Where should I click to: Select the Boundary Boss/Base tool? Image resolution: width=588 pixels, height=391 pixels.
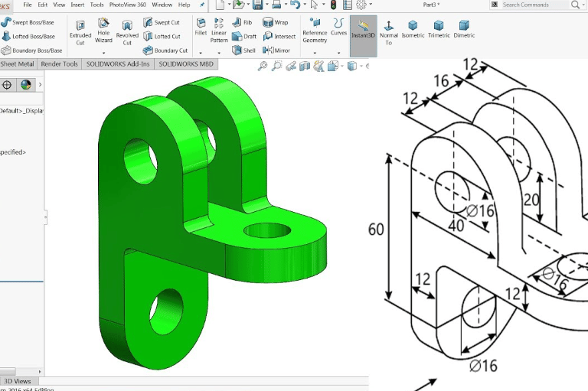(31, 51)
